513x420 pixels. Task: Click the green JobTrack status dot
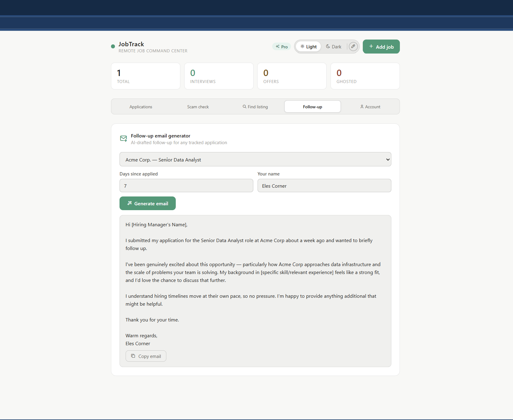point(113,47)
